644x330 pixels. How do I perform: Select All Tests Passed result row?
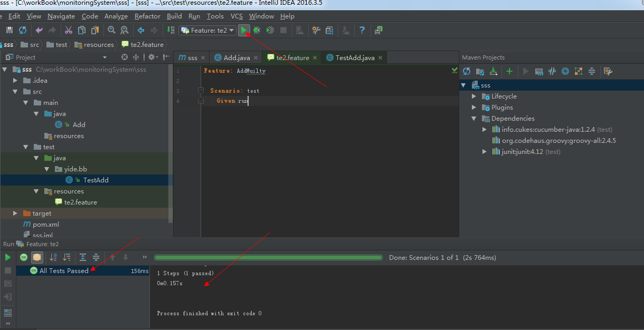pos(83,270)
